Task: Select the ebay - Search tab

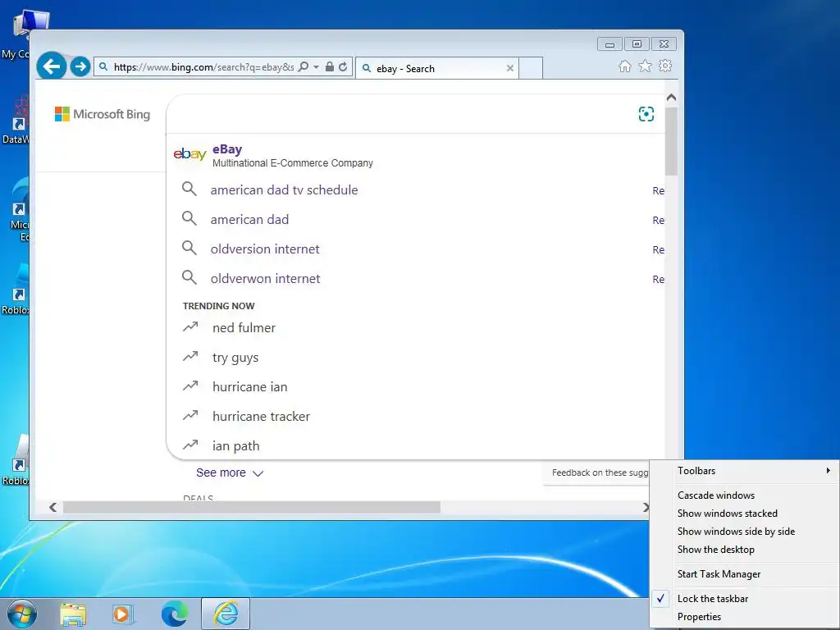Action: pos(436,68)
